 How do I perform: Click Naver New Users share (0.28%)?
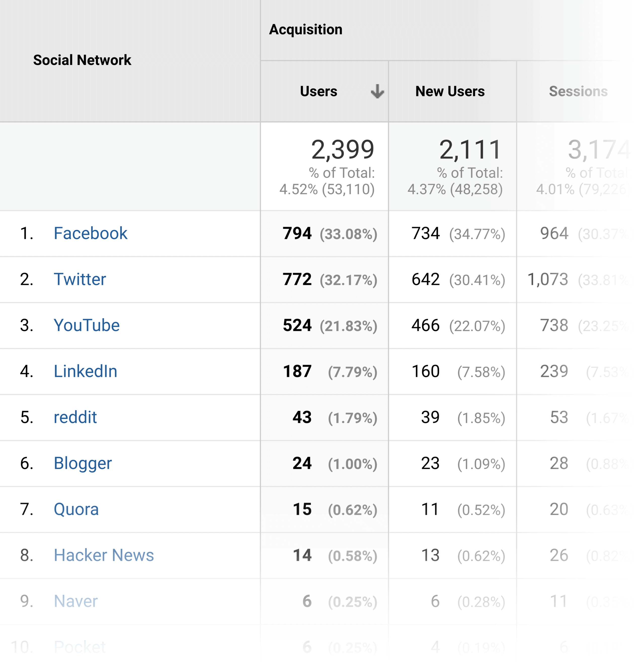point(481,602)
